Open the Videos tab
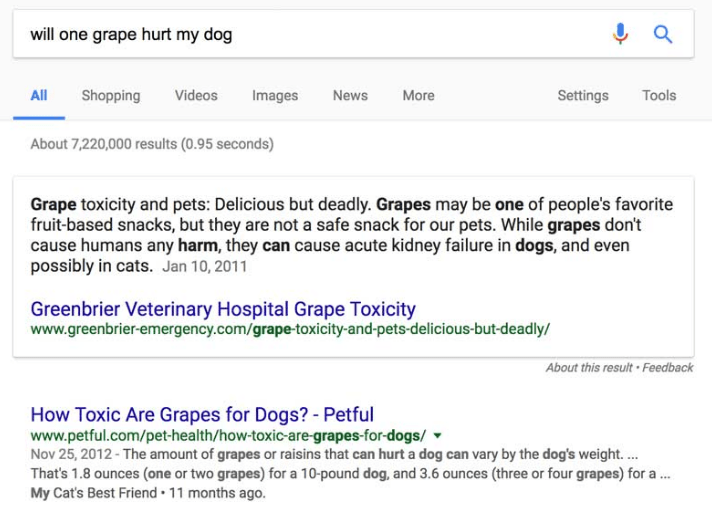 point(196,96)
